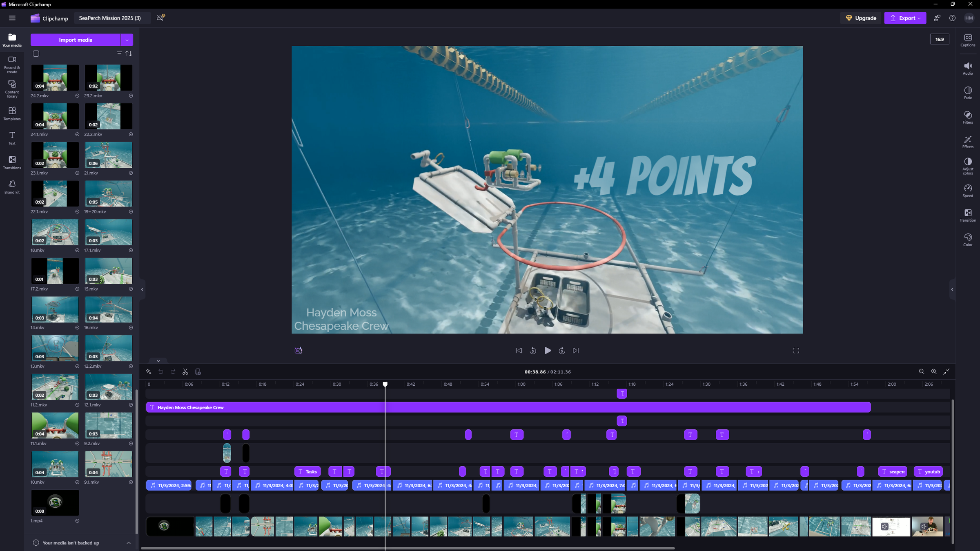Open the Effects panel on the right
Viewport: 980px width, 551px height.
click(x=967, y=142)
